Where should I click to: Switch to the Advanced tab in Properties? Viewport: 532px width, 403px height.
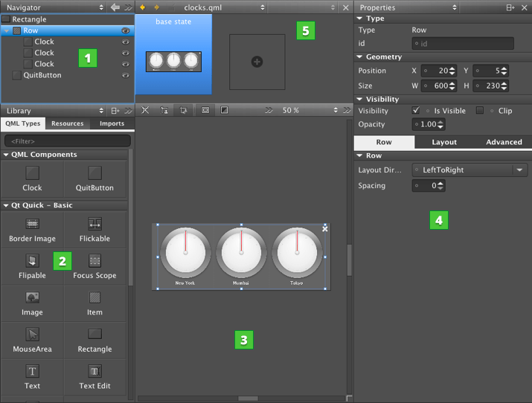(x=504, y=142)
